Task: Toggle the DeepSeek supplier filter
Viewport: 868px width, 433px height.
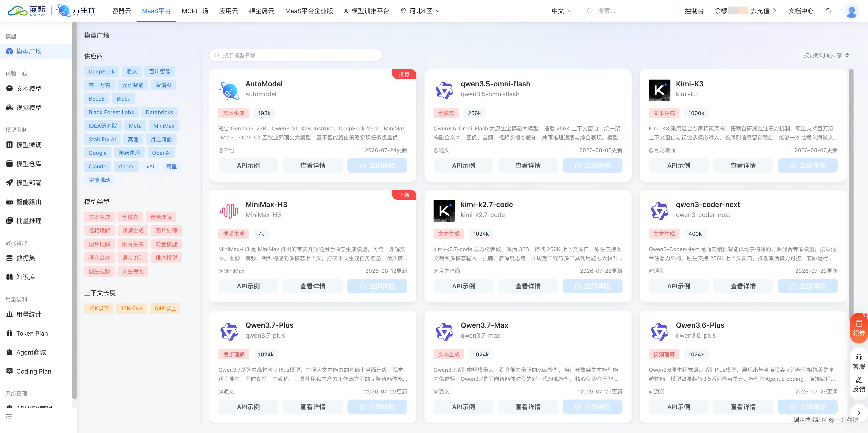Action: click(101, 71)
